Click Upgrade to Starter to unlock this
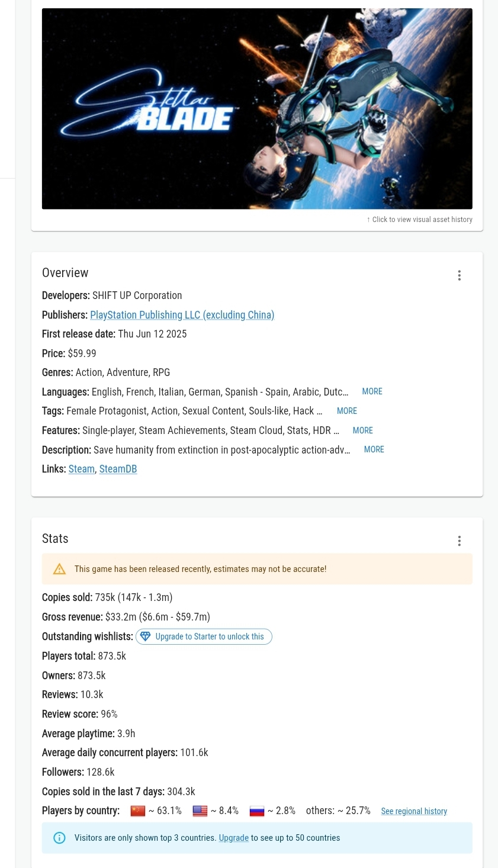The image size is (498, 868). click(204, 636)
